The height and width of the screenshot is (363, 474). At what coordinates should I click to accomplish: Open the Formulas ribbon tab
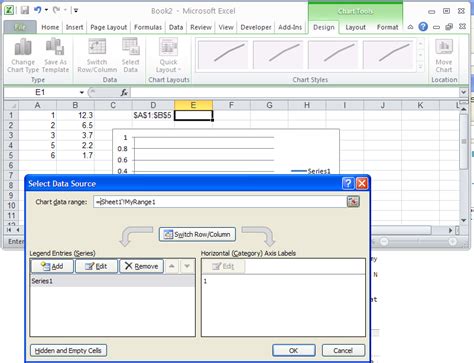[148, 27]
